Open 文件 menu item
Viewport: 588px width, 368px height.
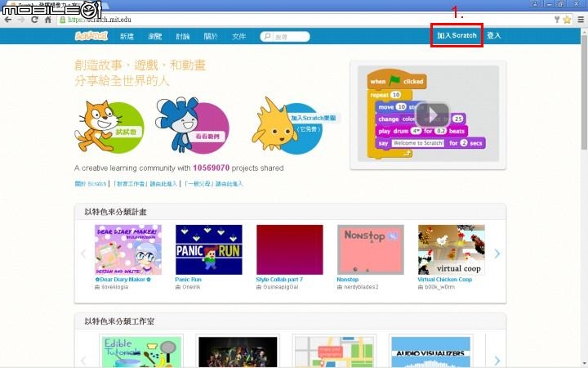tap(238, 37)
